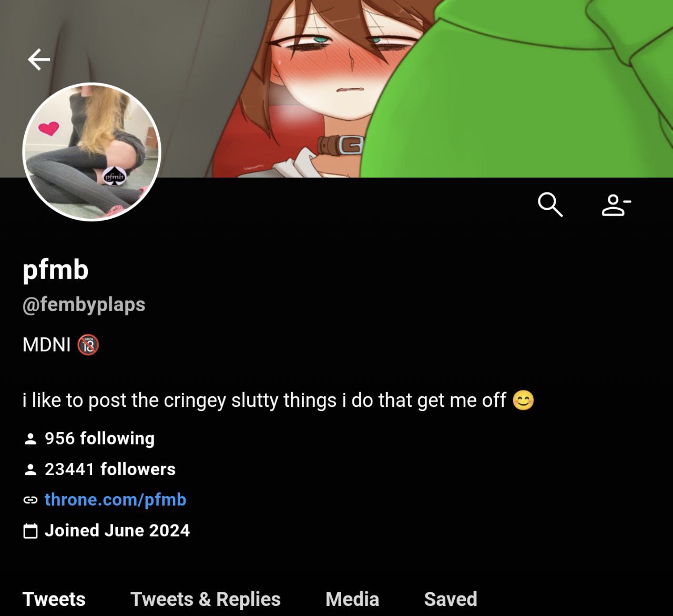Switch to the Tweets tab
The height and width of the screenshot is (616, 673).
[x=54, y=599]
